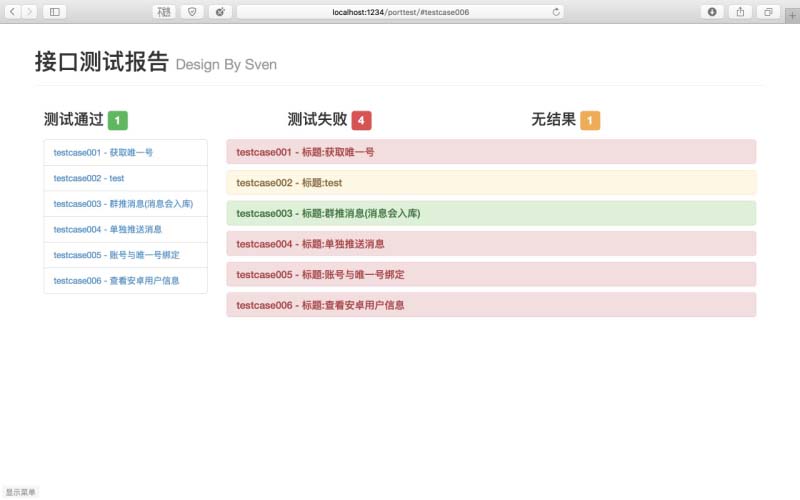Show all tabs overview icon
Screen dimensions: 800x500
[768, 12]
